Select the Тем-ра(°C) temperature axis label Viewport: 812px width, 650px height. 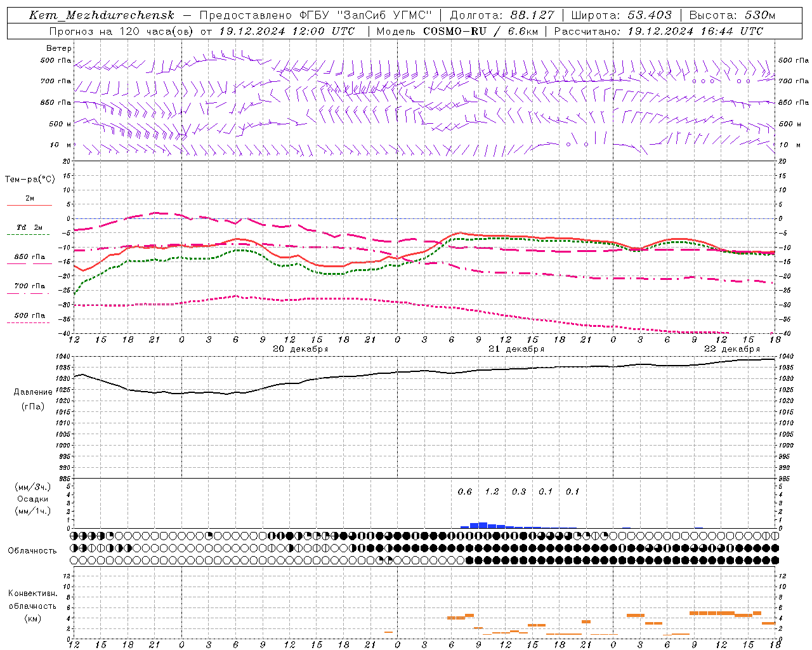tap(30, 180)
